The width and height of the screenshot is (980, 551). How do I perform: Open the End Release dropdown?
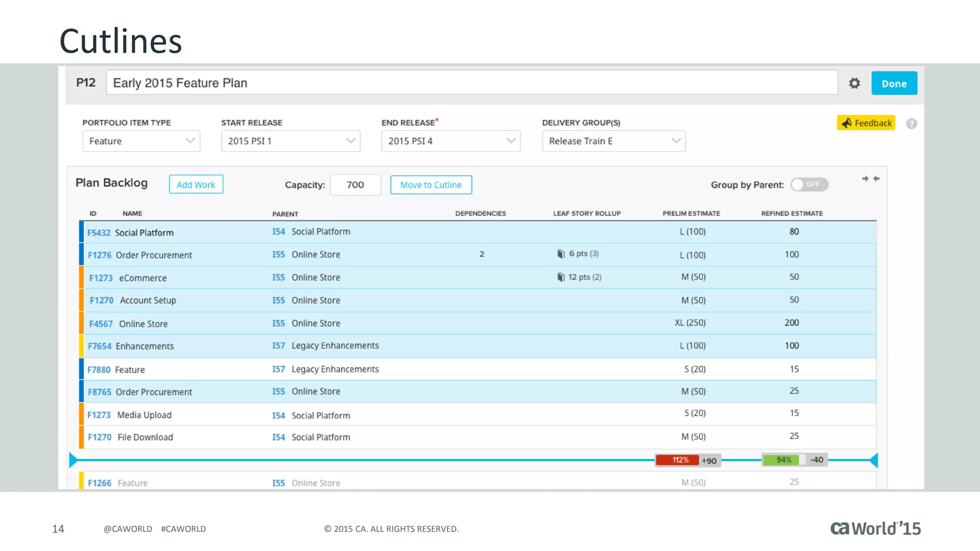tap(451, 141)
